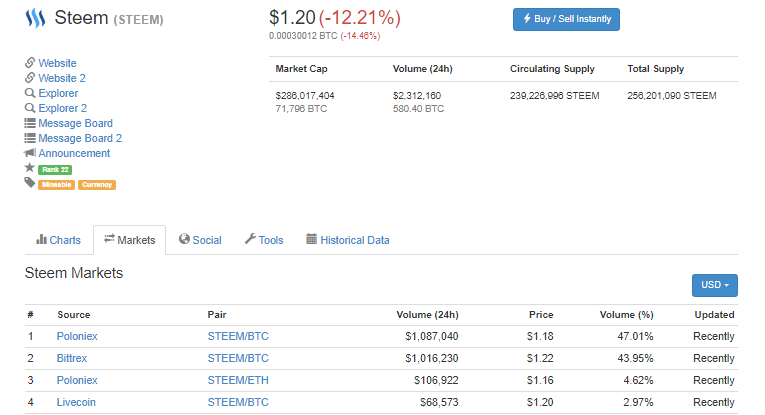Screen dimensions: 765x415
Task: Click the magnifier icon beside Explorer
Action: click(x=30, y=93)
